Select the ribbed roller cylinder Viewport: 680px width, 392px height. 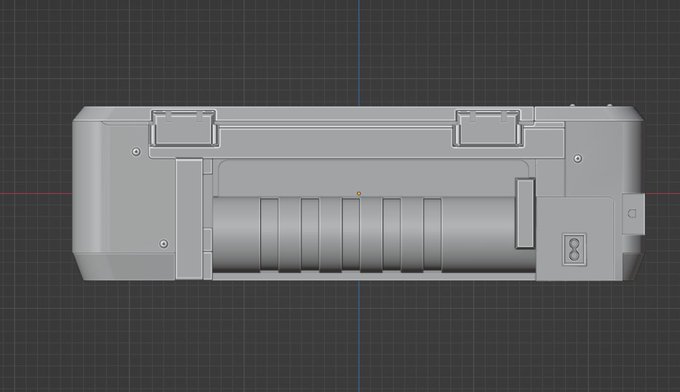click(374, 235)
